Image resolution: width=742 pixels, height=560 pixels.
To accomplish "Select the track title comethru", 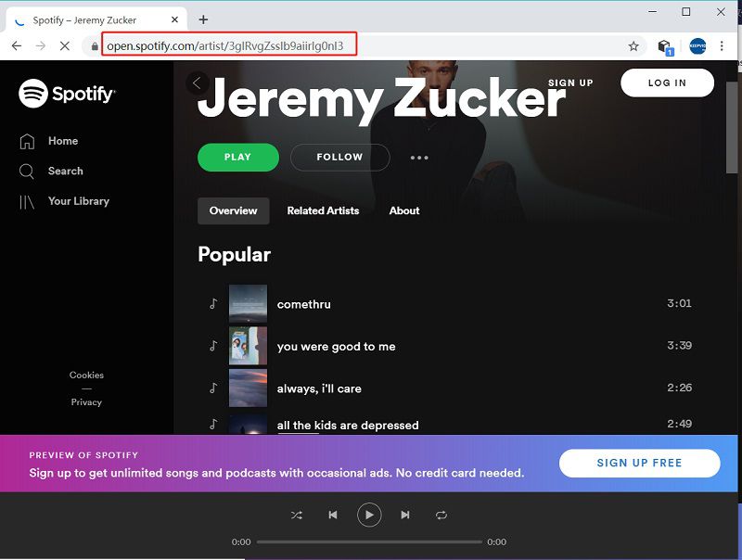I will click(304, 304).
